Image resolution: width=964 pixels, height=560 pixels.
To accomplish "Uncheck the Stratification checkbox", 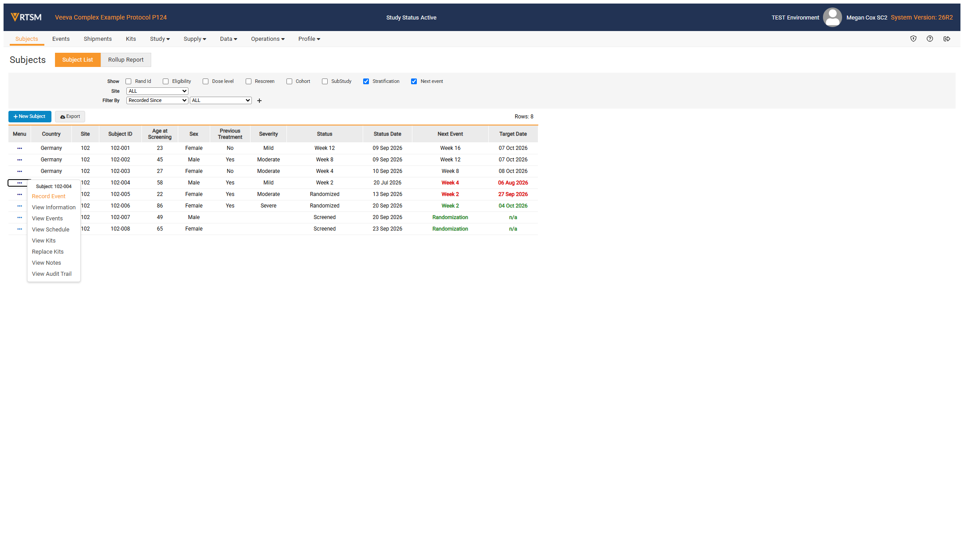I will pyautogui.click(x=366, y=82).
